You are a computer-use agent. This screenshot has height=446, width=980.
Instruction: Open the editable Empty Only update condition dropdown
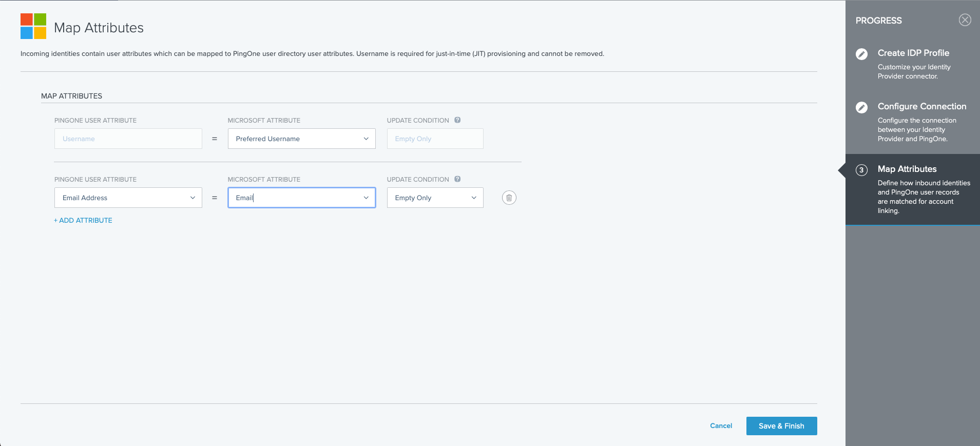click(435, 198)
